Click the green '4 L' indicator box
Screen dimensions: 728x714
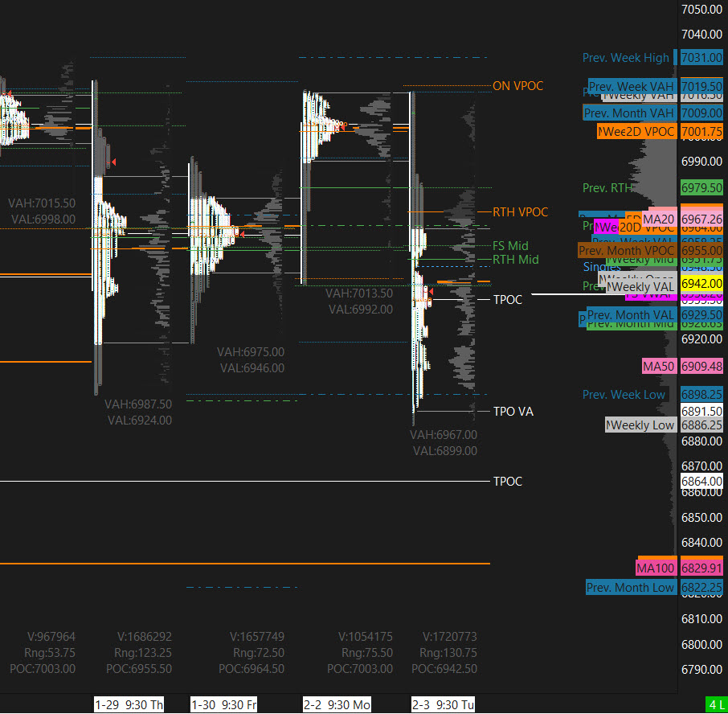[x=715, y=705]
